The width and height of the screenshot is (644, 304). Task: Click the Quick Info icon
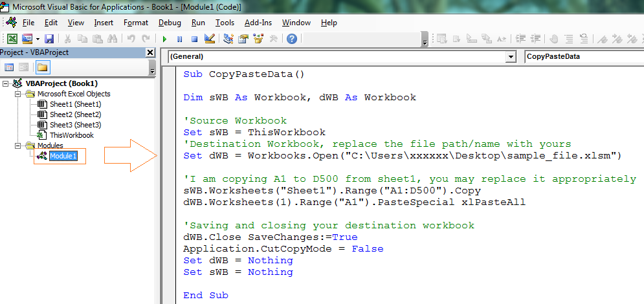click(x=471, y=39)
